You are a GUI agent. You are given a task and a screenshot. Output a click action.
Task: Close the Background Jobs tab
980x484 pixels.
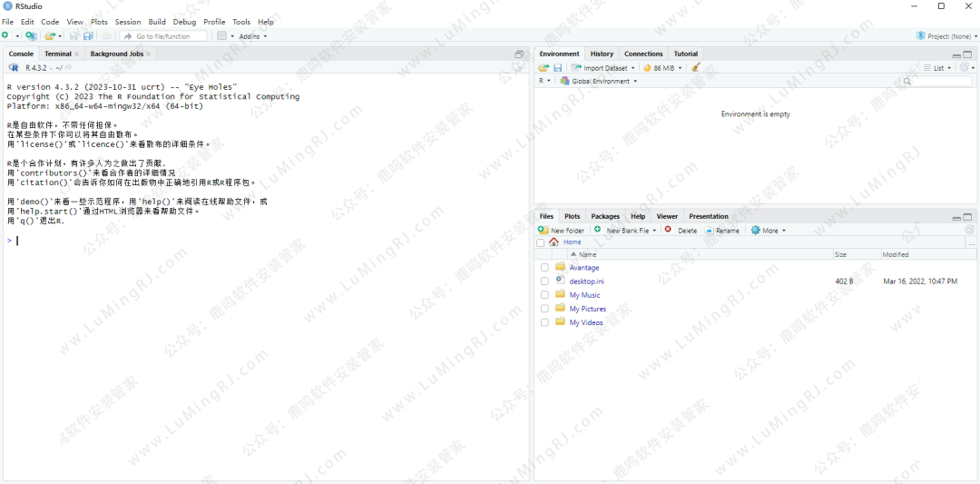click(x=149, y=54)
